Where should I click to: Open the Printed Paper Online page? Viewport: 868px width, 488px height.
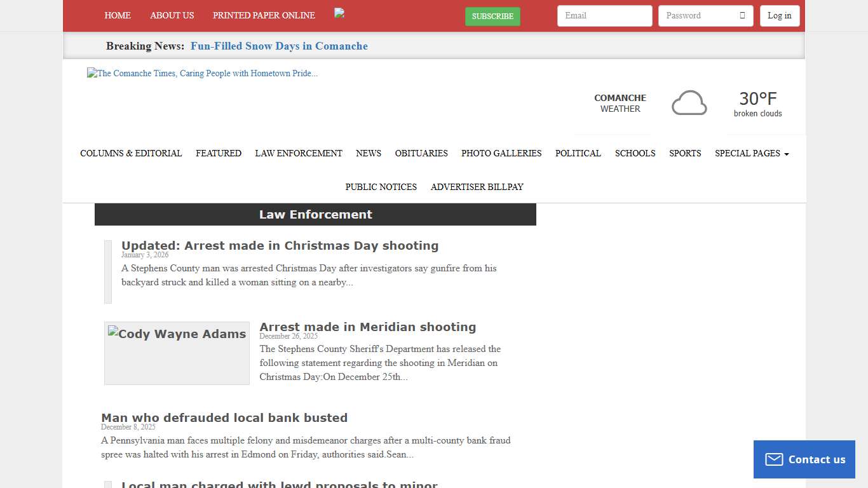click(264, 15)
